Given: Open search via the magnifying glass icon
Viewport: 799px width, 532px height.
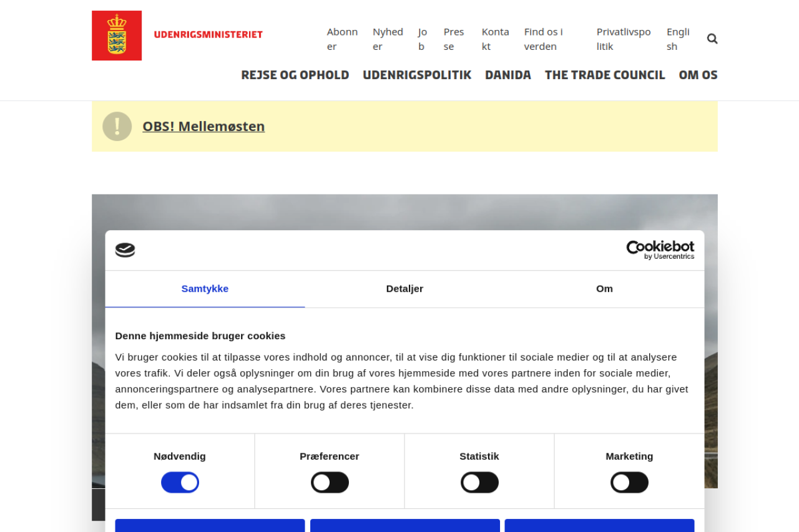Looking at the screenshot, I should (712, 39).
